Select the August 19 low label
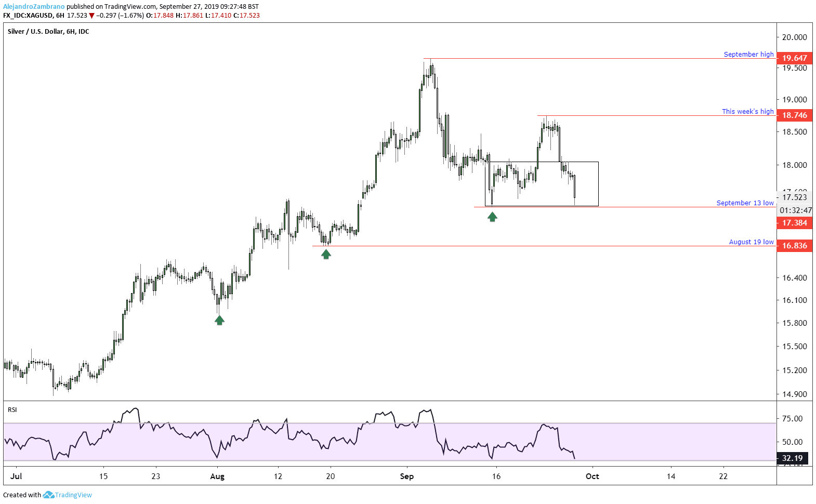 point(751,242)
